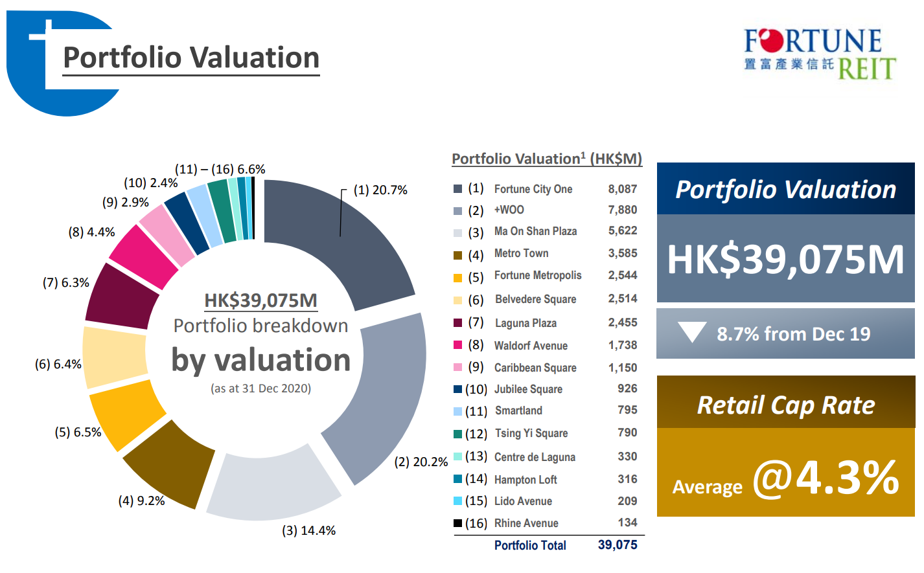Click the Tsing Yi Square green swatch

[457, 434]
